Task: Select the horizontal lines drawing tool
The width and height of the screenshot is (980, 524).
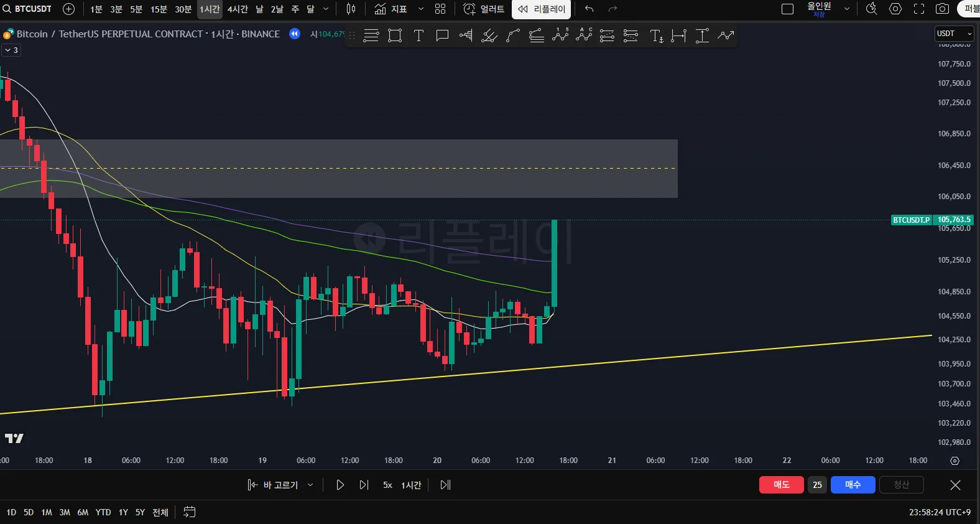Action: (371, 35)
